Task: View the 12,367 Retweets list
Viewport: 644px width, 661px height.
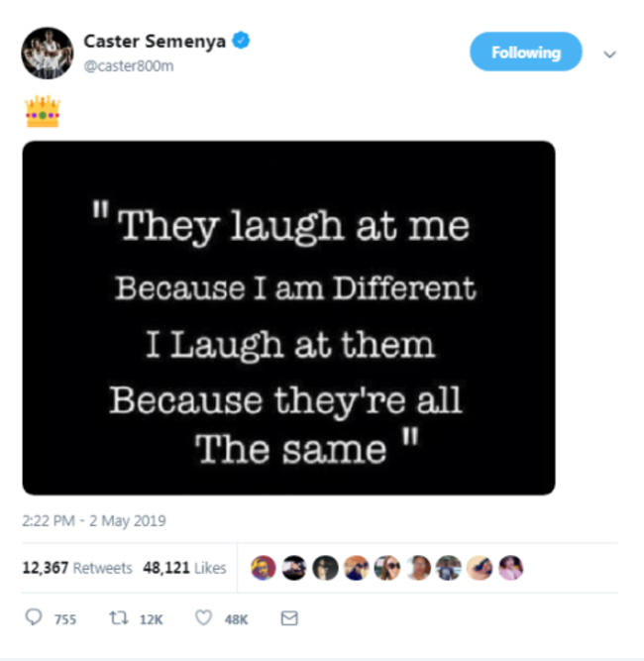Action: [76, 568]
